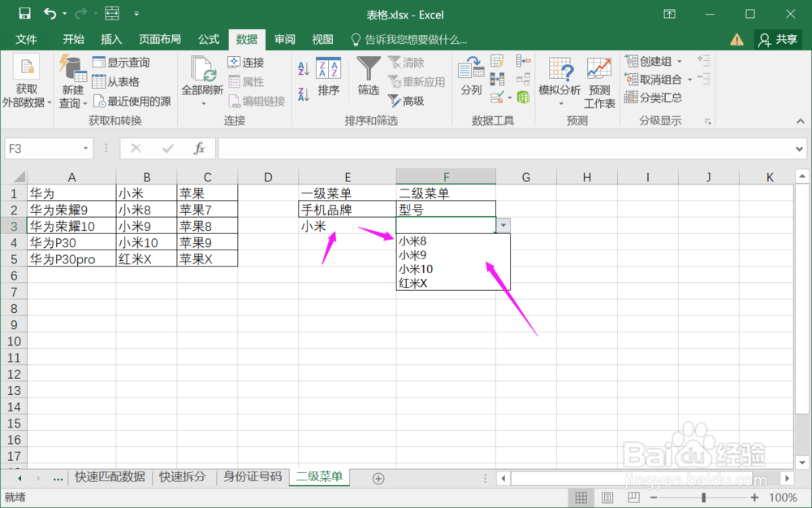Viewport: 812px width, 508px height.
Task: Select 小米10 in the dropdown list
Action: point(453,269)
